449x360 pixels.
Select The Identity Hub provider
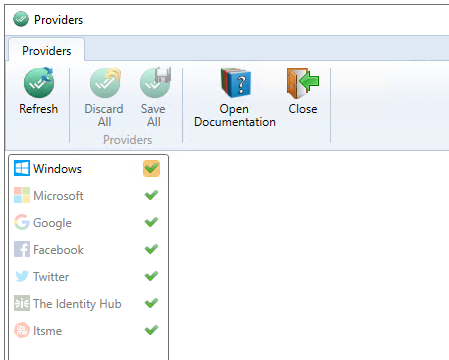88,303
